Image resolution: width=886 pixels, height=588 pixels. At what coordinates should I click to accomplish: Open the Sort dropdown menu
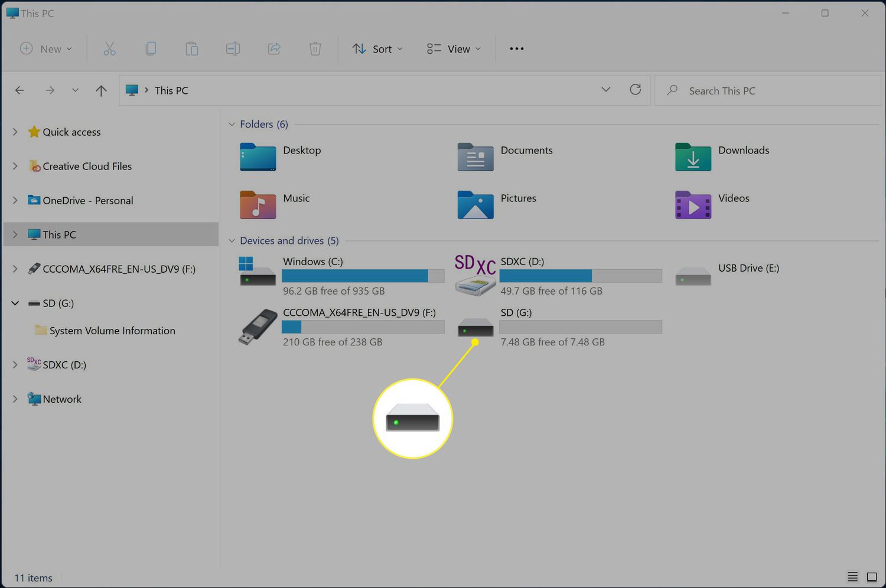coord(377,49)
